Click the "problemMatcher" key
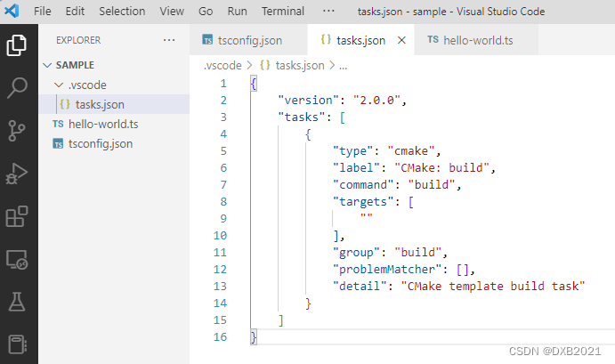Image resolution: width=615 pixels, height=364 pixels. tap(387, 269)
